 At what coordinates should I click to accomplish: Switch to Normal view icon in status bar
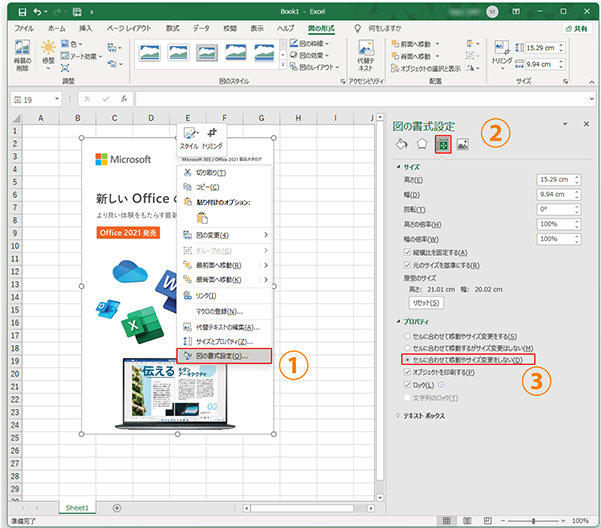pyautogui.click(x=446, y=520)
